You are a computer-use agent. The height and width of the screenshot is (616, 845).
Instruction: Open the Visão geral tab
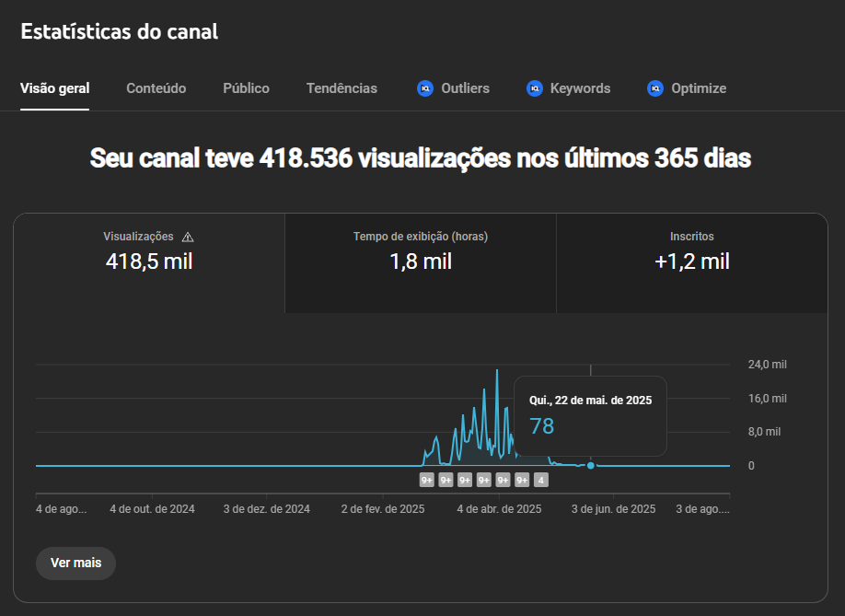[x=54, y=88]
